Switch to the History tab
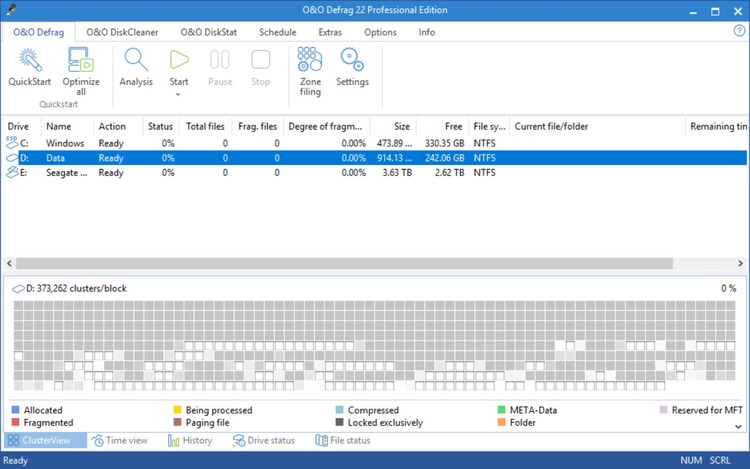Viewport: 750px width, 469px height. point(190,440)
